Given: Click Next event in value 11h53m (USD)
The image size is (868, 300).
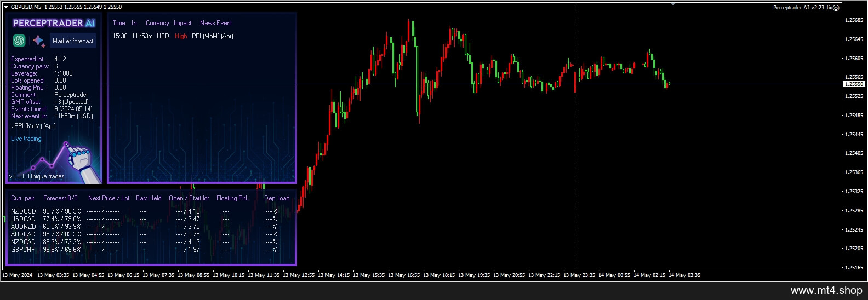Looking at the screenshot, I should coord(74,116).
